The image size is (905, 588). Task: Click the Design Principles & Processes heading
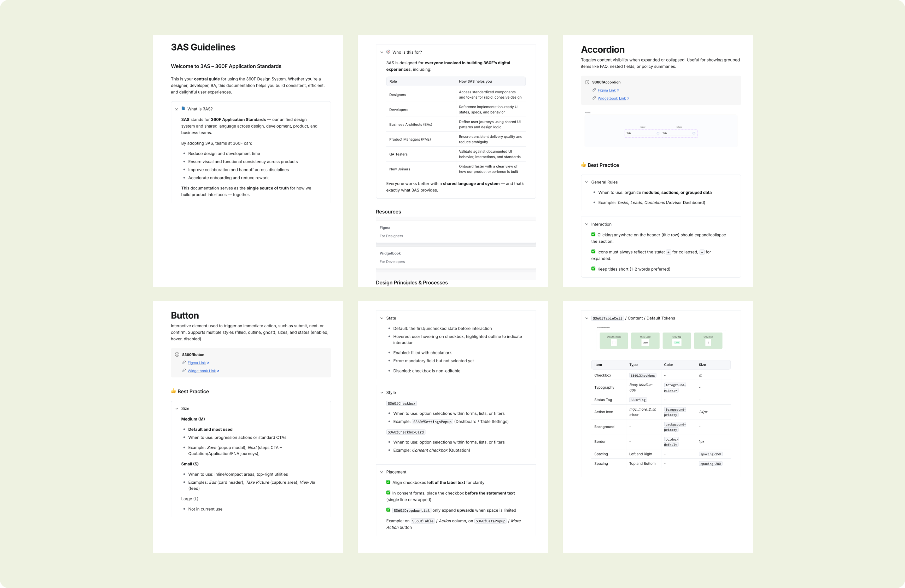(x=412, y=282)
